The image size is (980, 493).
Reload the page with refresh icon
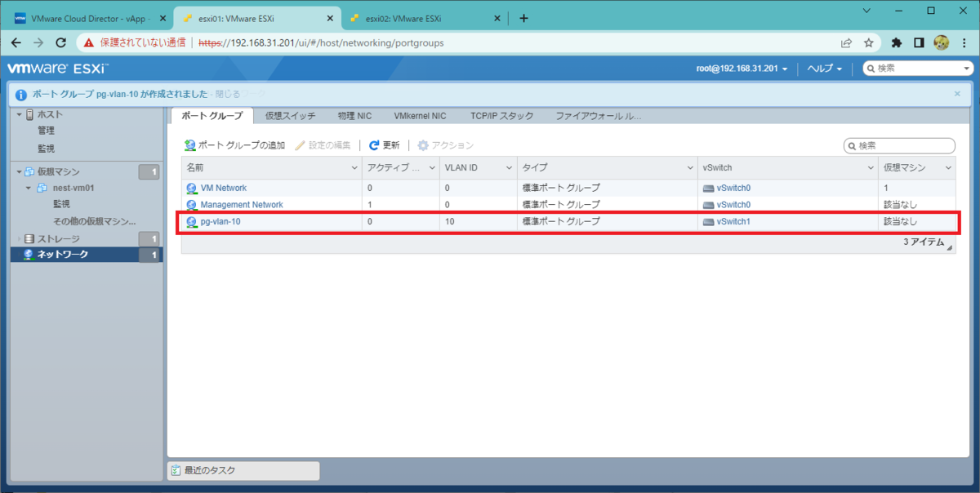(60, 42)
